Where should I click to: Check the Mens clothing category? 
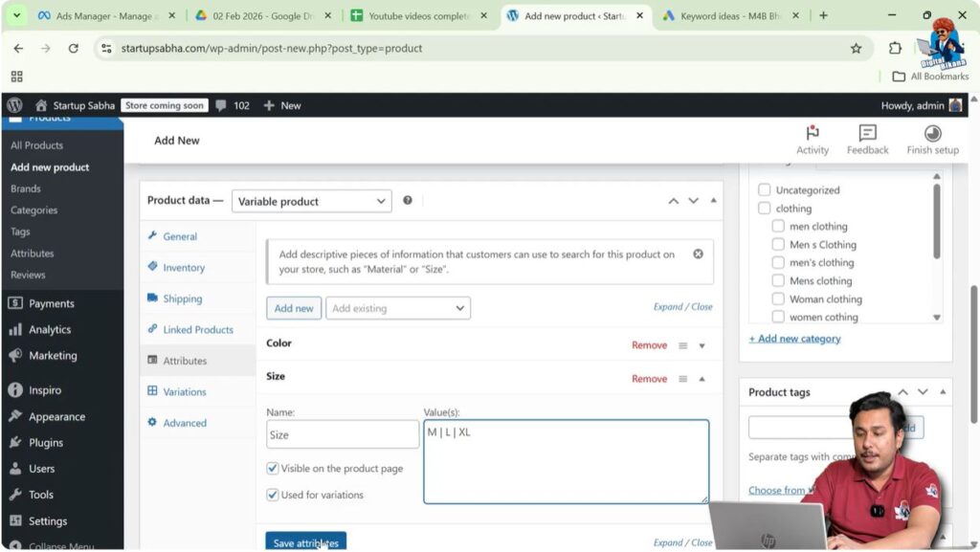point(778,280)
